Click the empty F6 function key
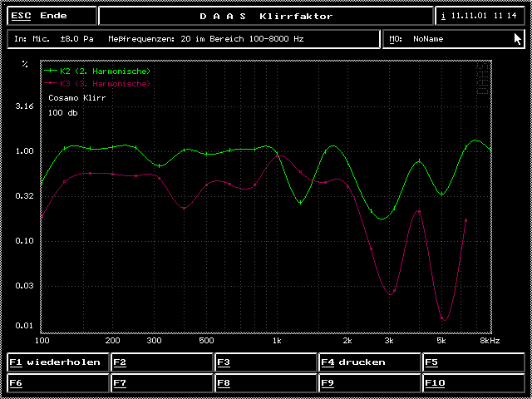532x399 pixels. [57, 383]
